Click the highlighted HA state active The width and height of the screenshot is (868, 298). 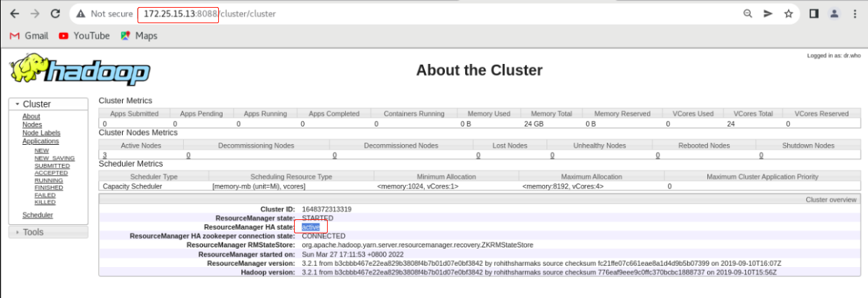click(311, 227)
